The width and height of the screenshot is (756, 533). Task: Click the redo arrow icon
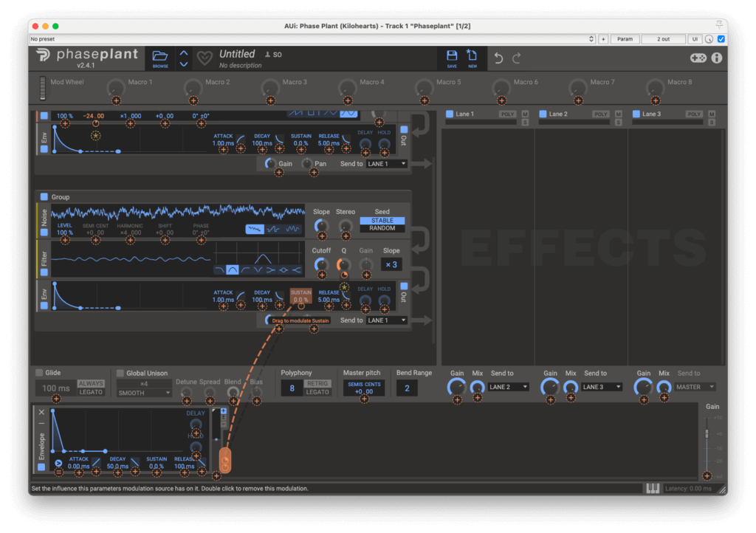[516, 58]
